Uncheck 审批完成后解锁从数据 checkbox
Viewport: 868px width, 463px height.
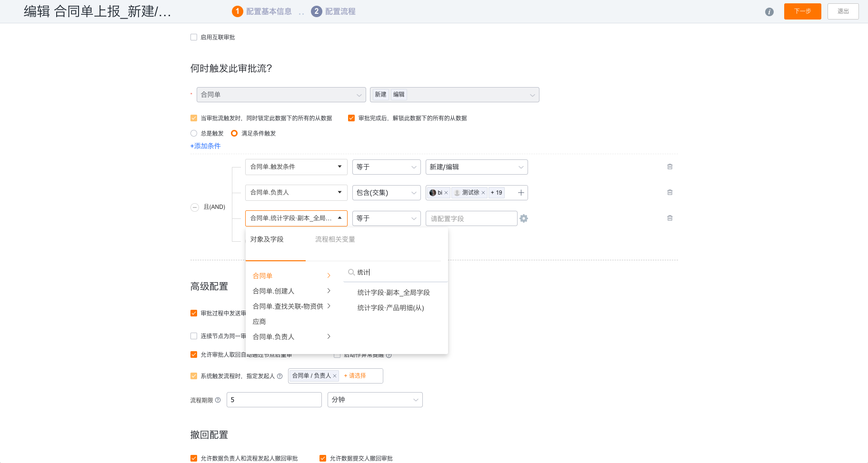351,118
